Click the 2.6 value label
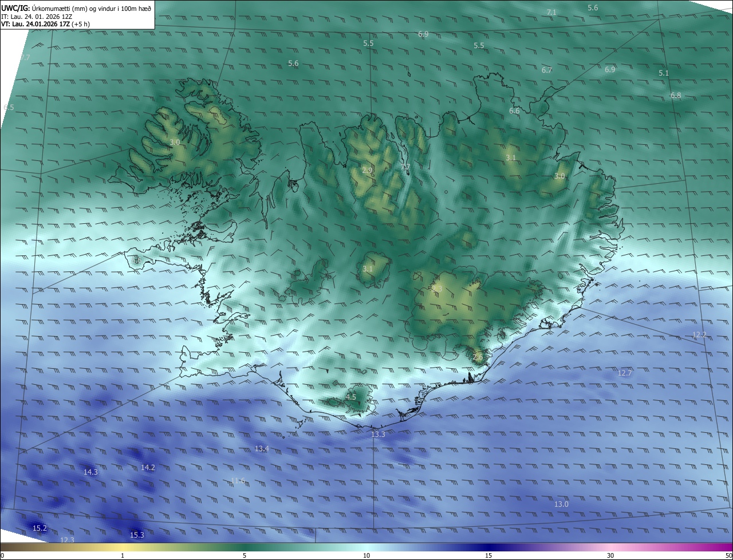 click(478, 357)
